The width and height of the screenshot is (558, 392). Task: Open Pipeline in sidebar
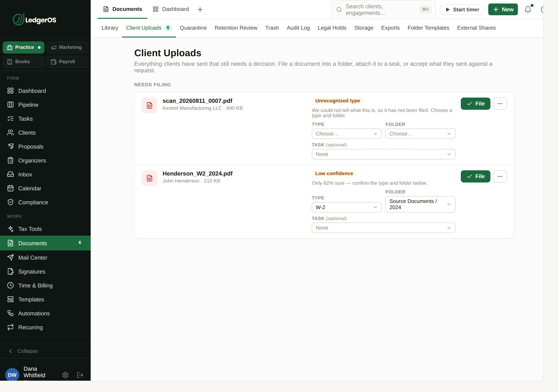pyautogui.click(x=45, y=105)
